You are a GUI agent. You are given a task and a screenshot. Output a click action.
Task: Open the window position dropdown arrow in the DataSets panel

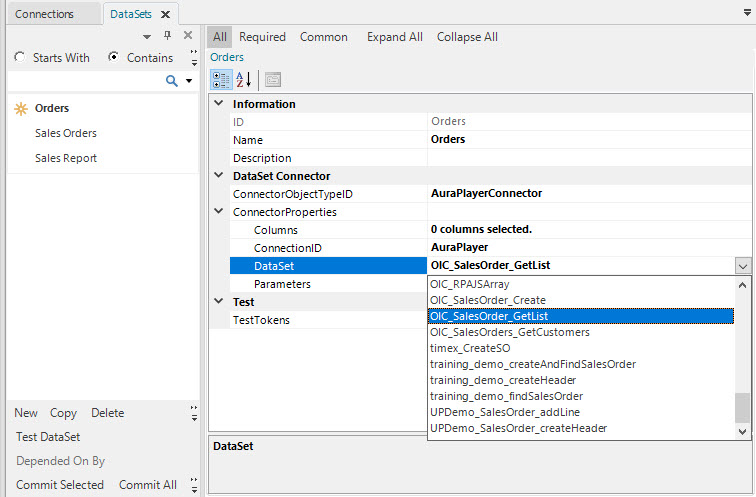point(147,36)
